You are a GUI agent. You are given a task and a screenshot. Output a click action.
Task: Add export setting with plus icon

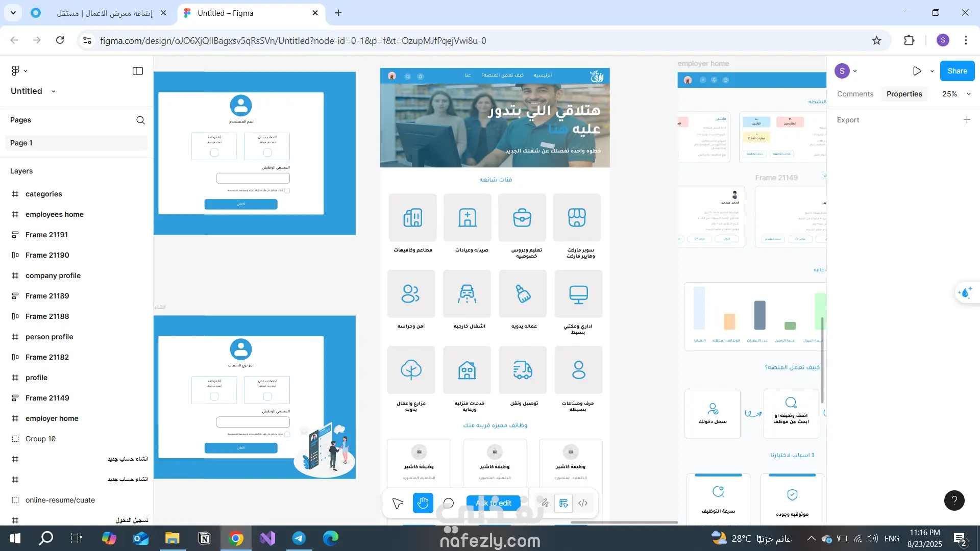pos(967,120)
